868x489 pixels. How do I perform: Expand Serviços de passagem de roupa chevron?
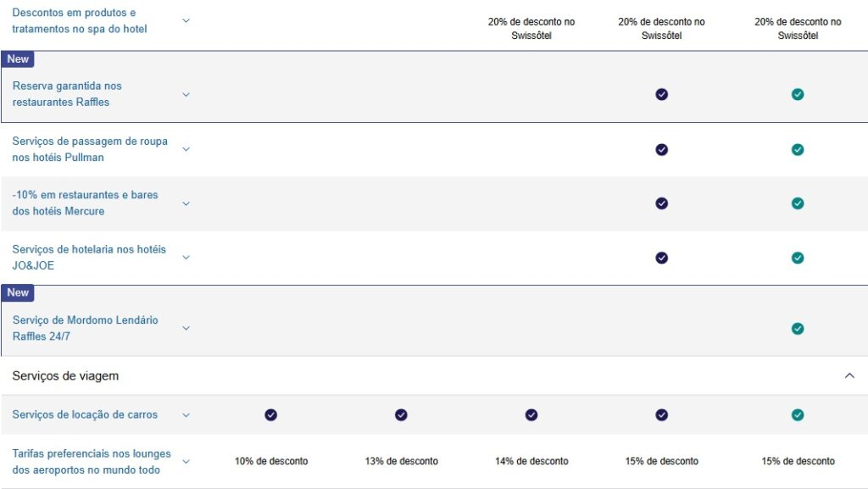[x=186, y=149]
